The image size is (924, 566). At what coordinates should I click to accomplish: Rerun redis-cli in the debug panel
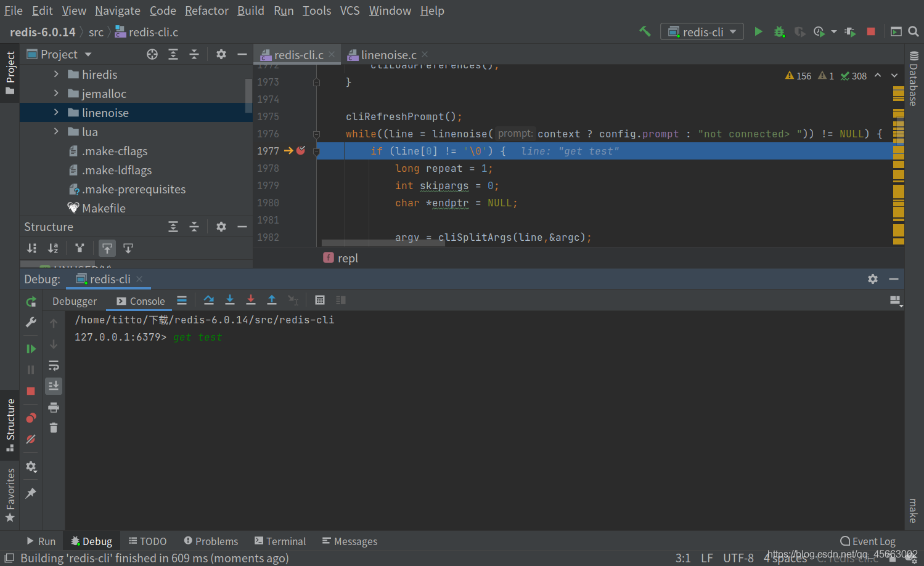31,301
